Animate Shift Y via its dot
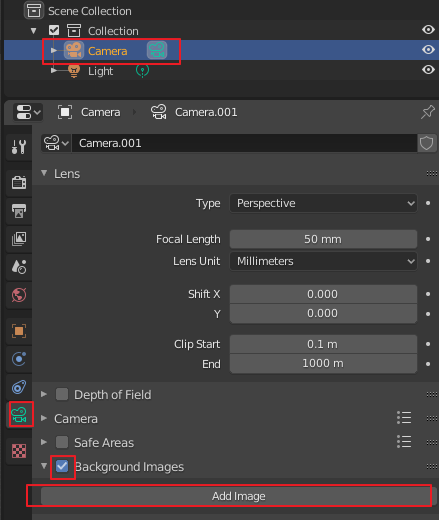Viewport: 439px width, 520px height. [x=428, y=314]
